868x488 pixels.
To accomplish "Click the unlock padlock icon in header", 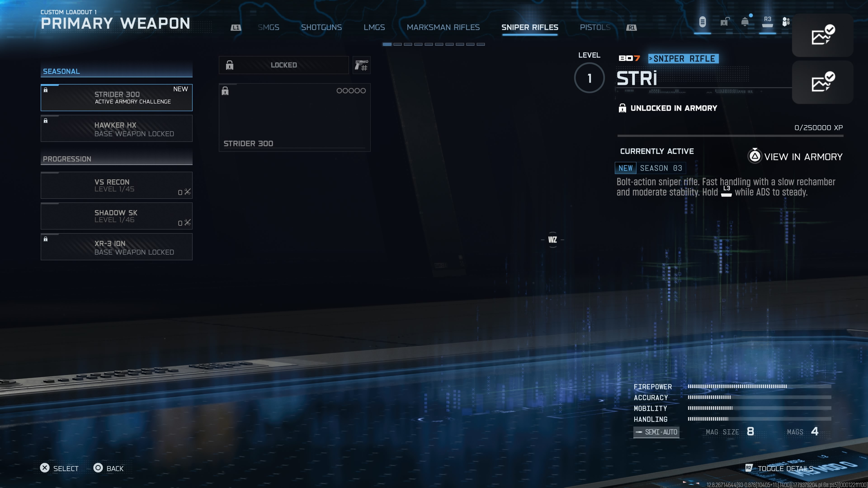I will [x=724, y=22].
